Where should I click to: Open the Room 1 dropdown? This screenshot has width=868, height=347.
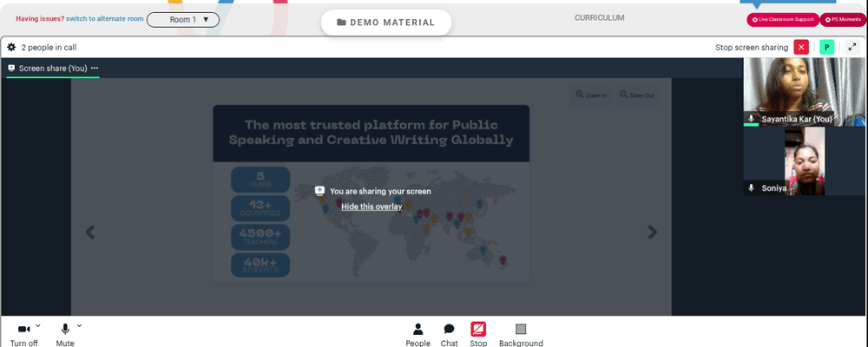(182, 19)
